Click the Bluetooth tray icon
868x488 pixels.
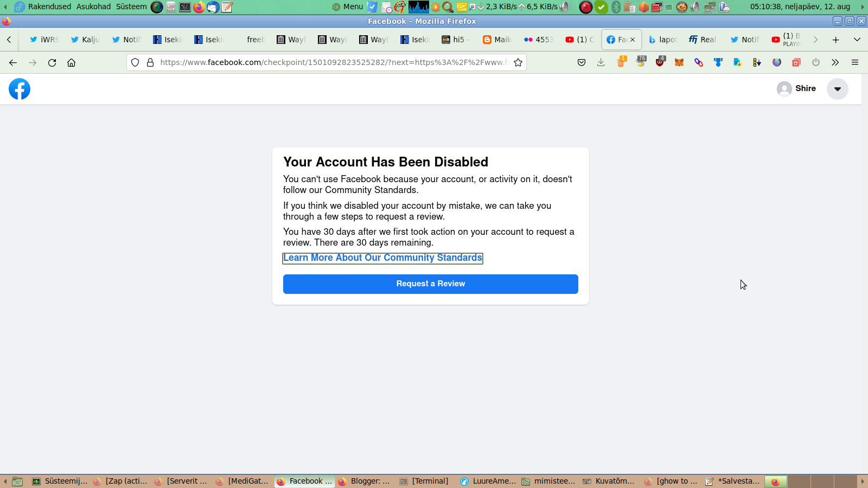tap(616, 7)
